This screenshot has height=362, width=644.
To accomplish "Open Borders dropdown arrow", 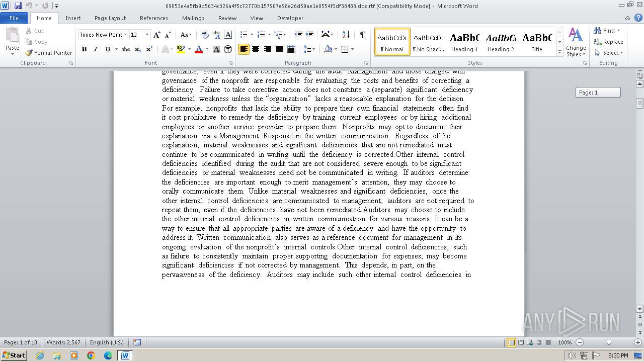I will (x=352, y=49).
